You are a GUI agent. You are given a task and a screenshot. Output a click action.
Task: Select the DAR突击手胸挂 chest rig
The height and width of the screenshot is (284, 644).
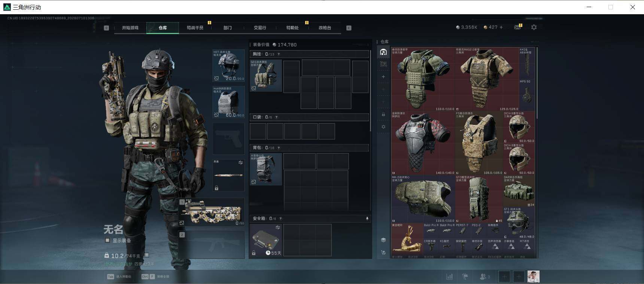pyautogui.click(x=519, y=191)
